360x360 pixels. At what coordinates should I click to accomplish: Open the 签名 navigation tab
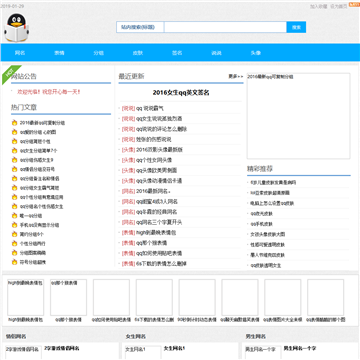click(177, 53)
